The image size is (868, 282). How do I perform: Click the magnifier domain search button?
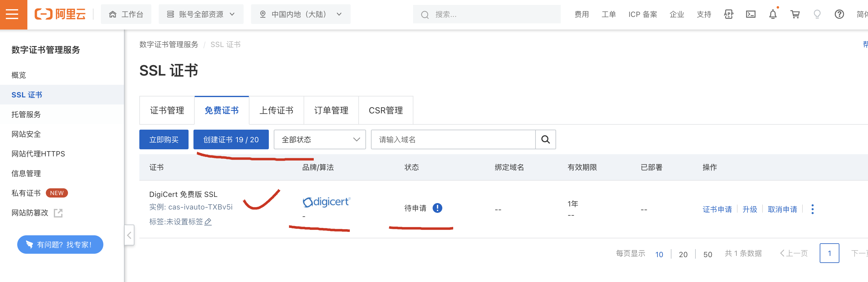point(545,139)
